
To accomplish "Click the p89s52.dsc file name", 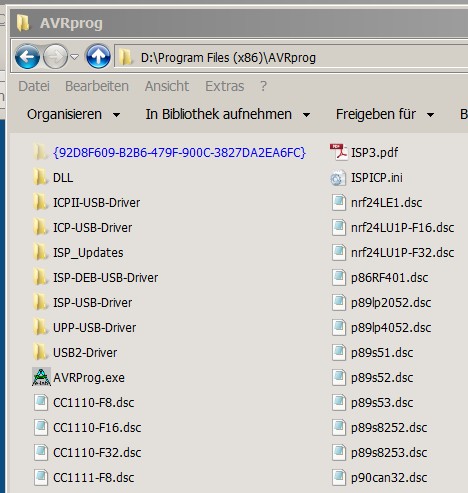I will click(382, 378).
